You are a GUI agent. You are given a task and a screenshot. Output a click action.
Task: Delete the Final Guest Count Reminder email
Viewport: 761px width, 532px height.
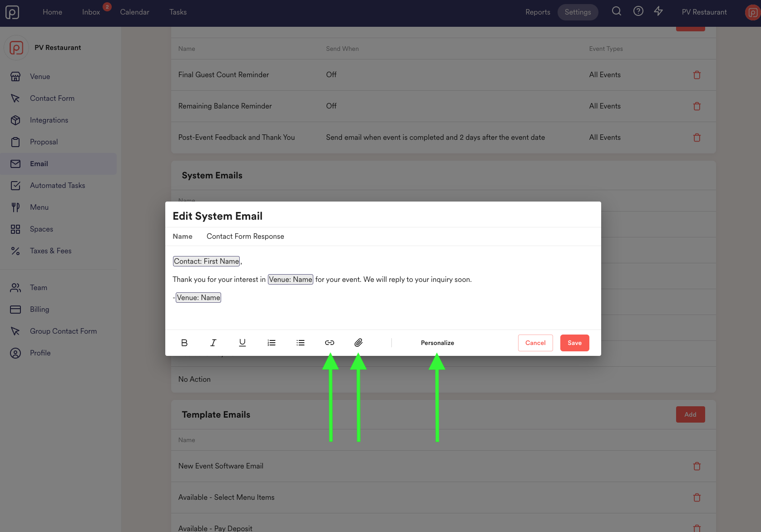697,74
